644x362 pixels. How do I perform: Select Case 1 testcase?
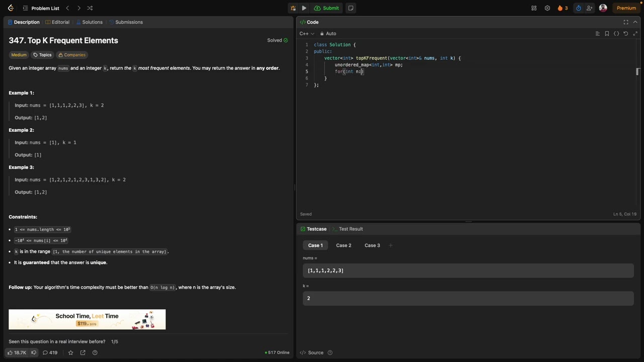(315, 245)
